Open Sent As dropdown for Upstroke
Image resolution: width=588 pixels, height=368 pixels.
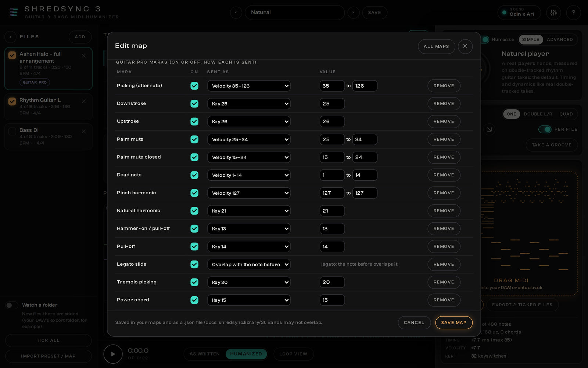[249, 121]
